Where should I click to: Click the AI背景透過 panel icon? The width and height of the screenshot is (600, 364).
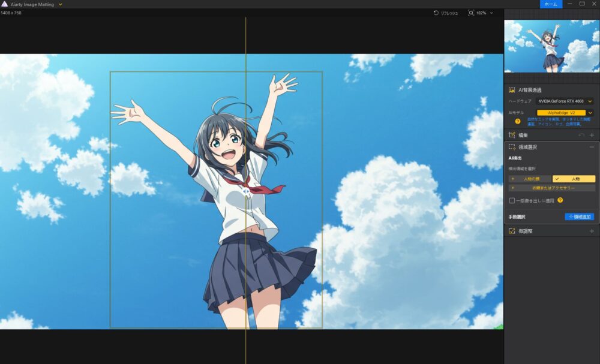click(x=512, y=90)
